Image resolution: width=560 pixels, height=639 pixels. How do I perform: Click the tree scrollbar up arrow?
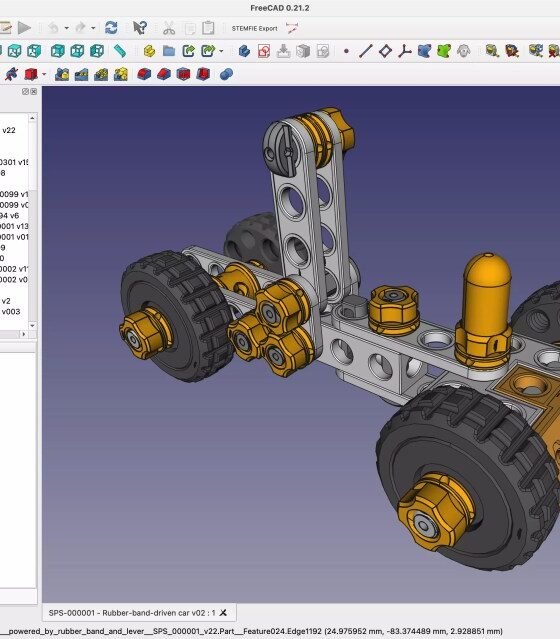coord(33,118)
